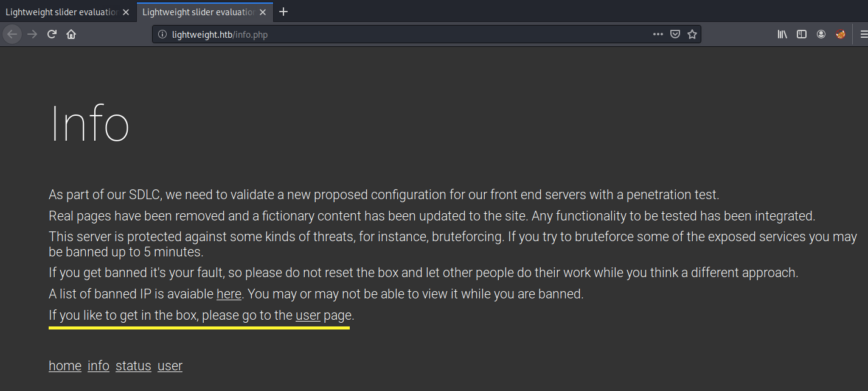This screenshot has width=868, height=391.
Task: Open page actions three-dot menu
Action: coord(658,35)
